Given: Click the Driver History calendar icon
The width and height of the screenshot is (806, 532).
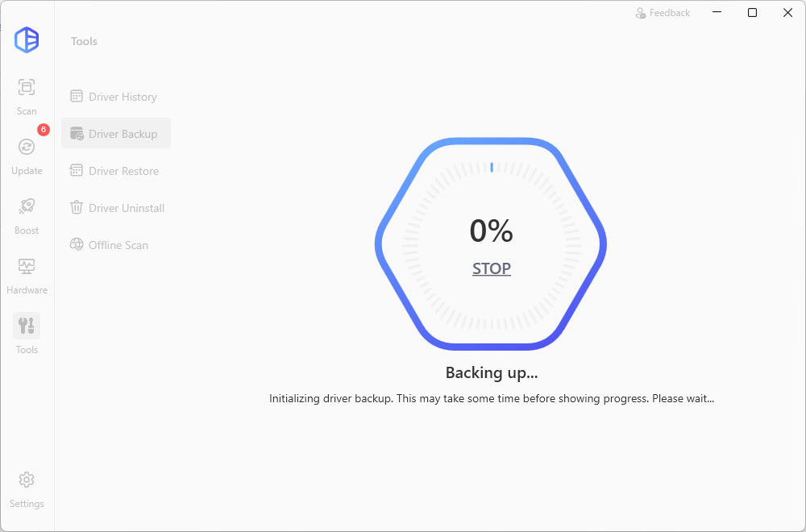Looking at the screenshot, I should click(77, 97).
